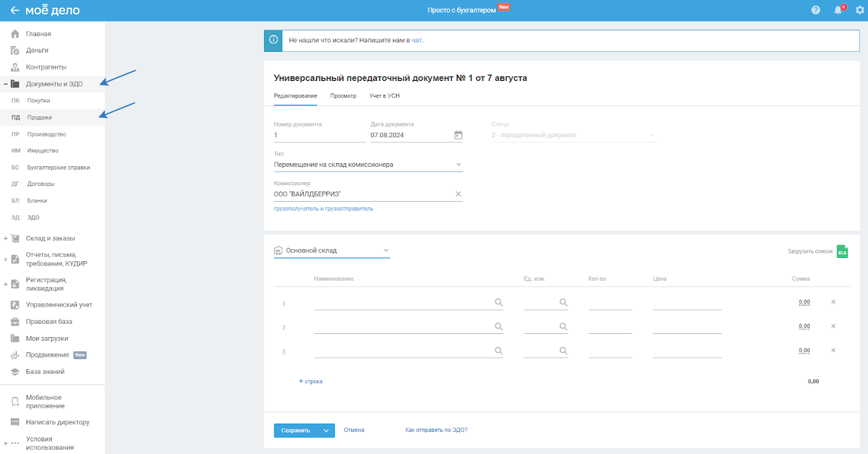Viewport: 868px width, 454px height.
Task: Add a new row with + строка
Action: pos(310,381)
